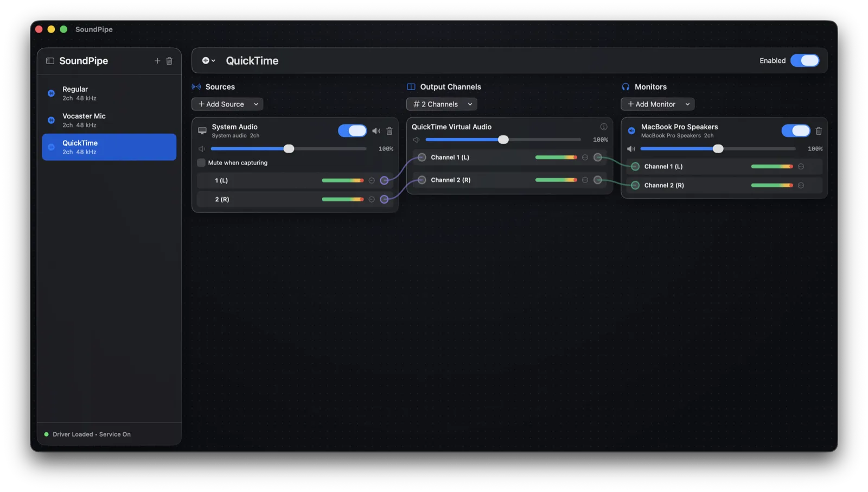Click the QuickTime title text
This screenshot has height=492, width=868.
pos(252,61)
